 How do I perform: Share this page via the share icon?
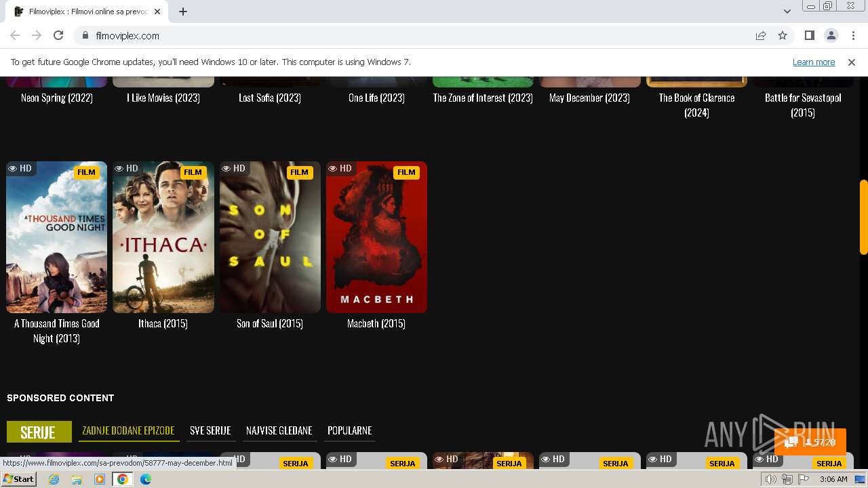761,35
